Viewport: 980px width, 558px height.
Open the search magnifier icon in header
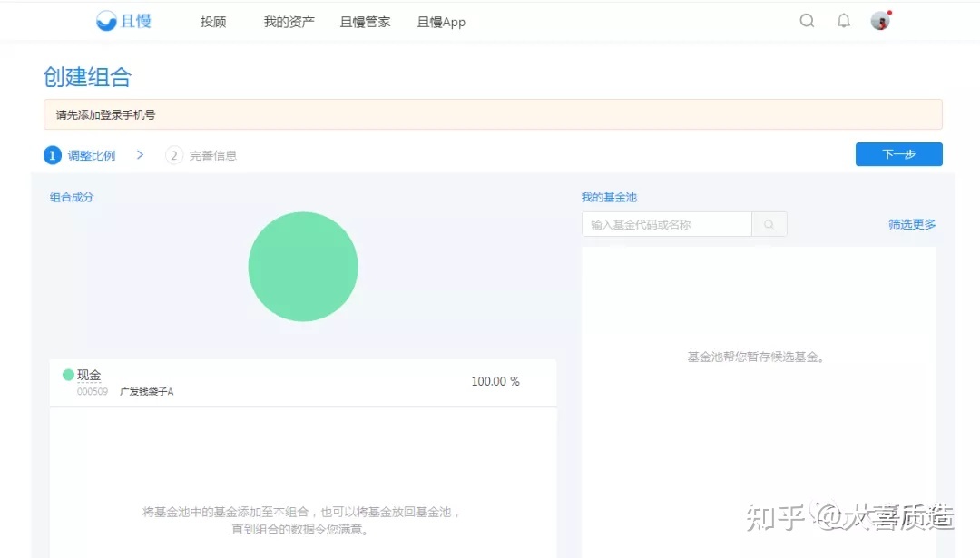807,21
